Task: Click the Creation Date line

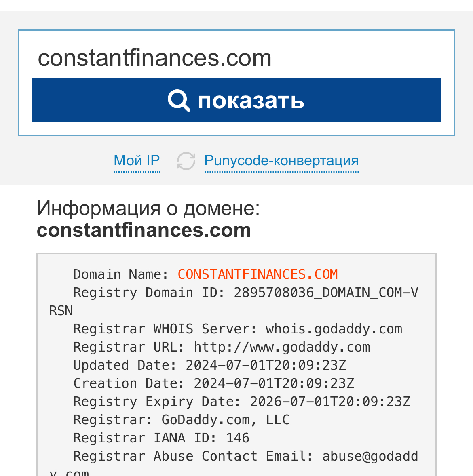Action: pyautogui.click(x=213, y=383)
